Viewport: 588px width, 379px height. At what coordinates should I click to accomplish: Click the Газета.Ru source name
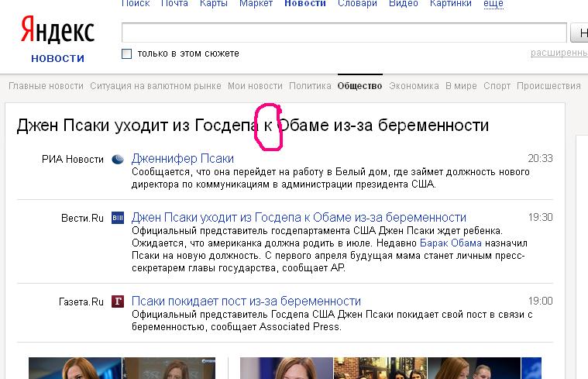[81, 301]
